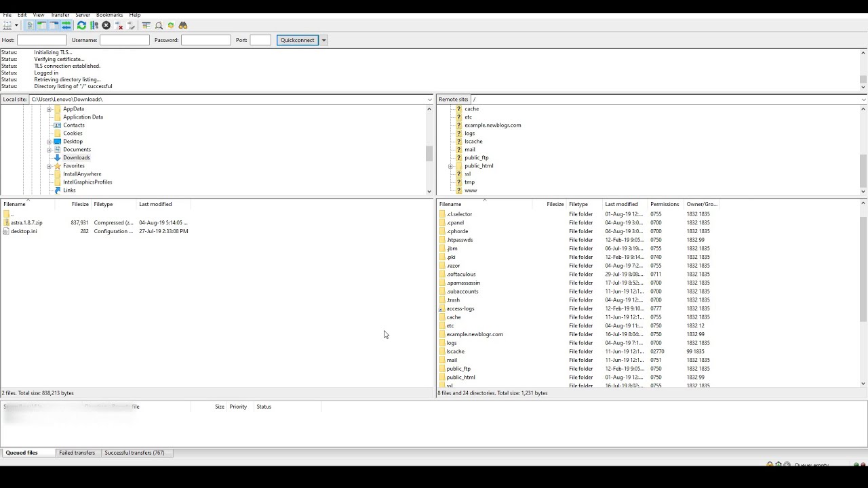Expand the public_html remote tree node
Image resolution: width=868 pixels, height=488 pixels.
pos(450,166)
